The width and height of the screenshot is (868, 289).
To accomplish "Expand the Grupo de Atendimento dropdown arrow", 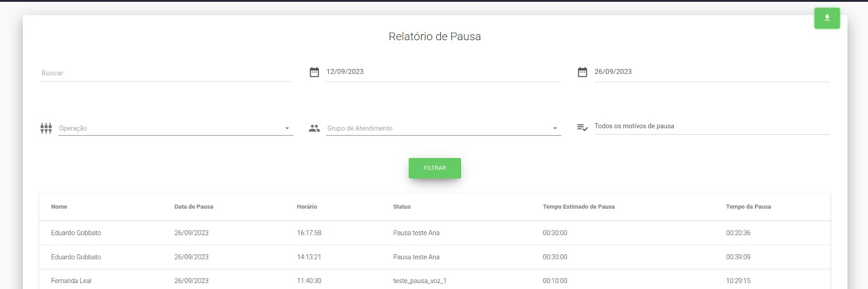I will pyautogui.click(x=555, y=129).
